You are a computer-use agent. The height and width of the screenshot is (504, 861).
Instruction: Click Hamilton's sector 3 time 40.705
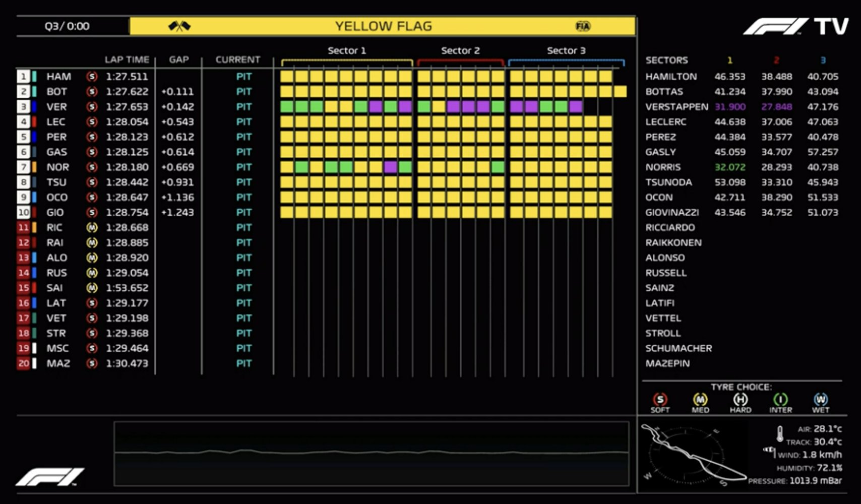tap(823, 77)
